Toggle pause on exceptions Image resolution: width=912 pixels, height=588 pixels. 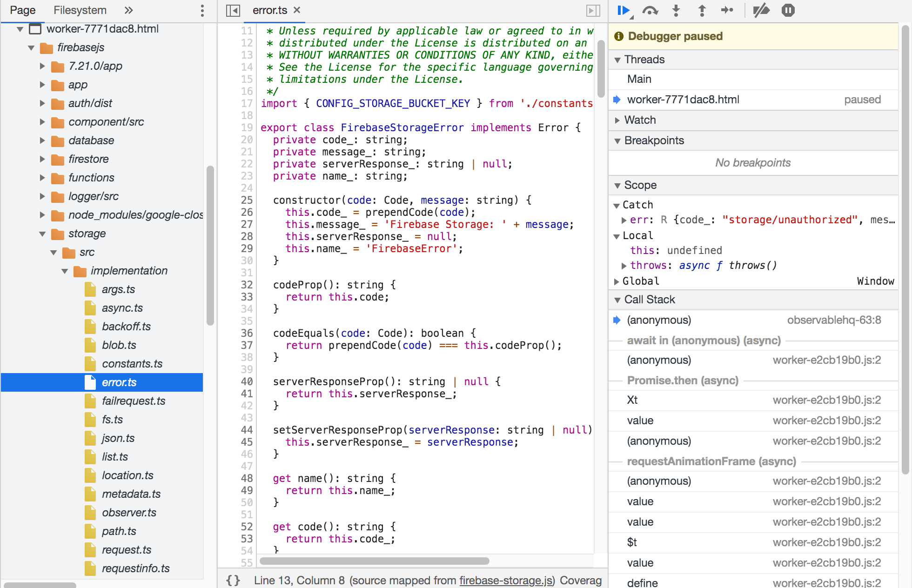pos(788,10)
